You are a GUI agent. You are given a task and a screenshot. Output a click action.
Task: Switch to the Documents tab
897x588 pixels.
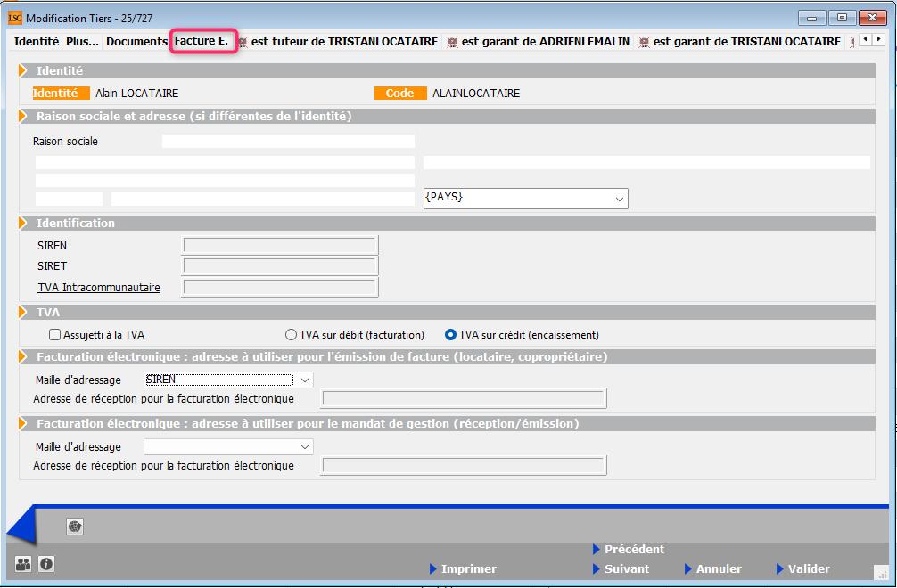pos(136,42)
